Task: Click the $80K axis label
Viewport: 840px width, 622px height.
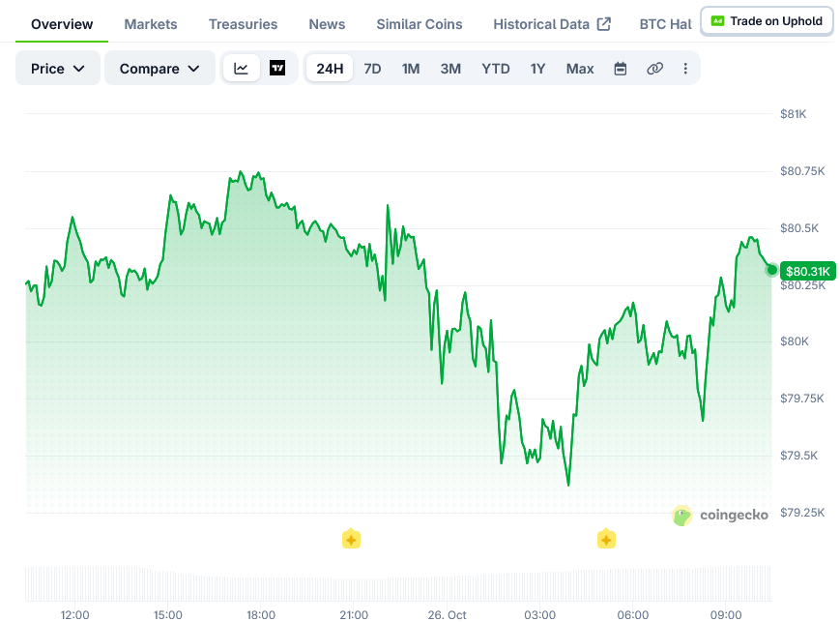Action: coord(794,341)
